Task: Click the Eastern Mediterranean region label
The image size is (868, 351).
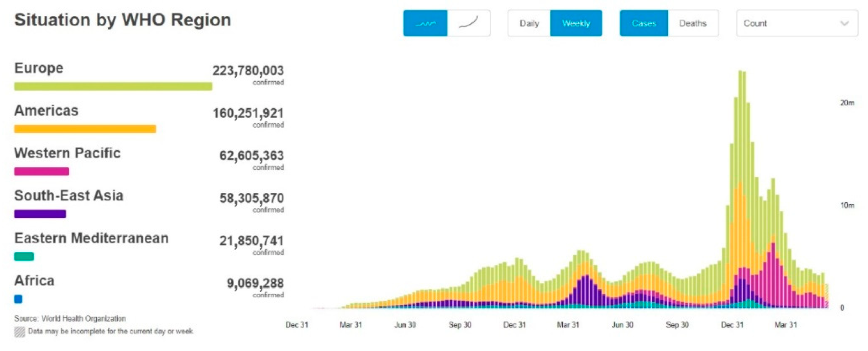Action: 91,238
